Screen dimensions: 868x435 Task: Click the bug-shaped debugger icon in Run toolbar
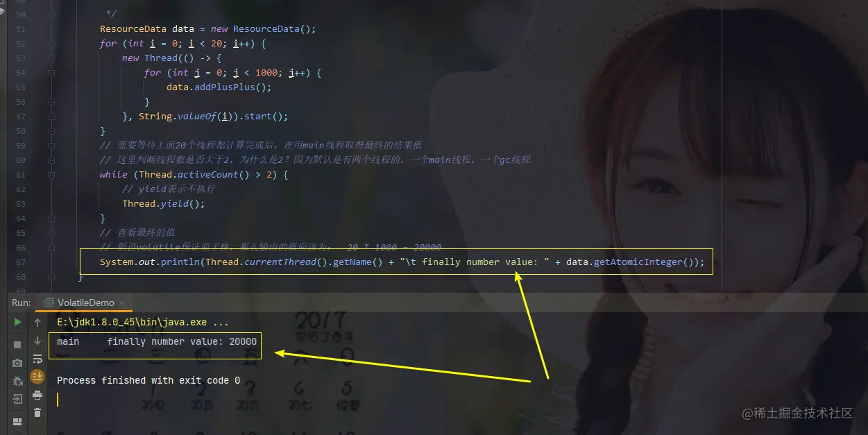coord(17,381)
